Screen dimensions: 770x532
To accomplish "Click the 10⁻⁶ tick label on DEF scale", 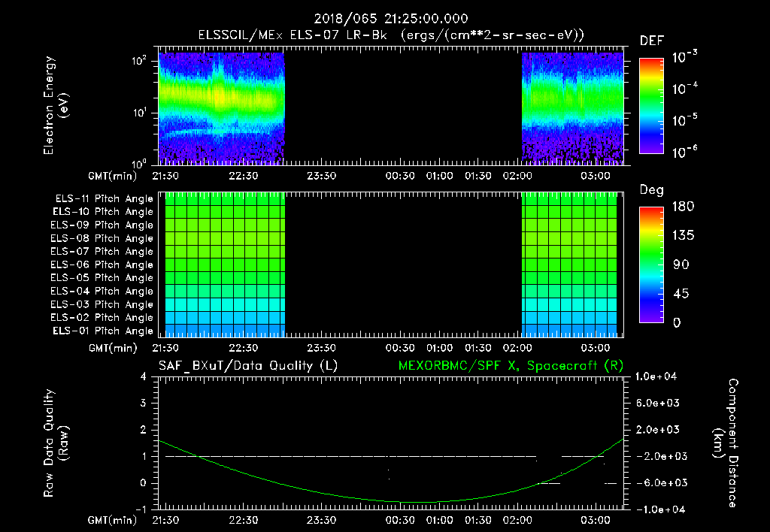I will pos(685,151).
